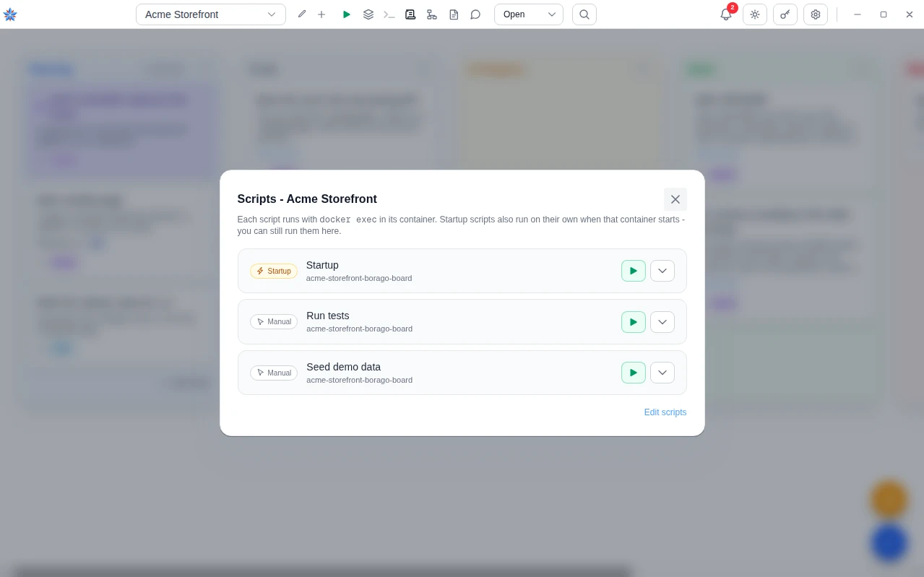The image size is (924, 577).
Task: Click the scripts scroll icon in the toolbar
Action: 410,14
